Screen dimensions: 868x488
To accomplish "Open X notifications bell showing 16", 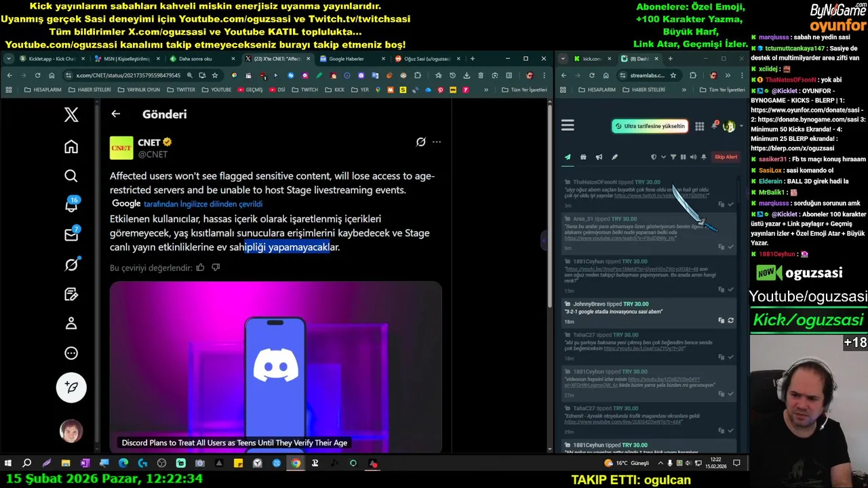I will 71,205.
